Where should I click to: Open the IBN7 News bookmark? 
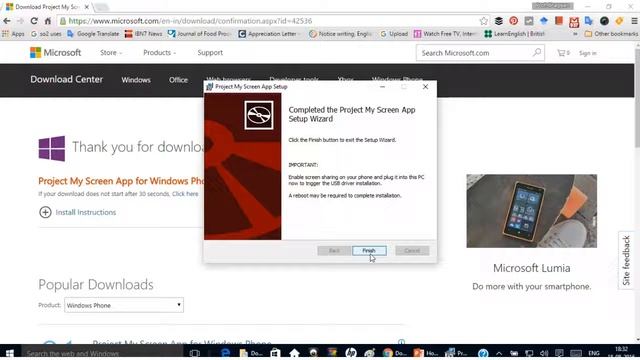tap(143, 34)
